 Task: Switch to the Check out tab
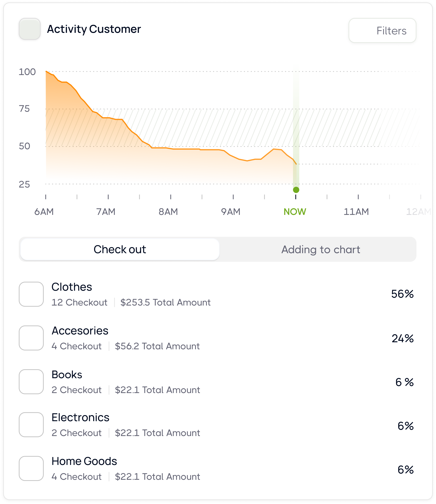tap(120, 249)
